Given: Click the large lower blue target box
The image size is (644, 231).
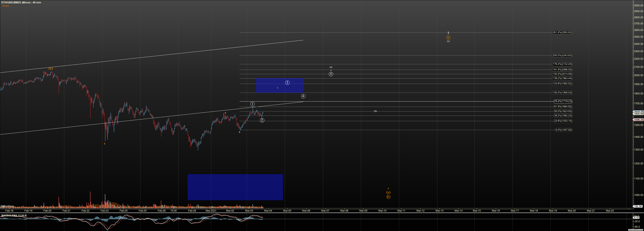Looking at the screenshot, I should [x=235, y=187].
